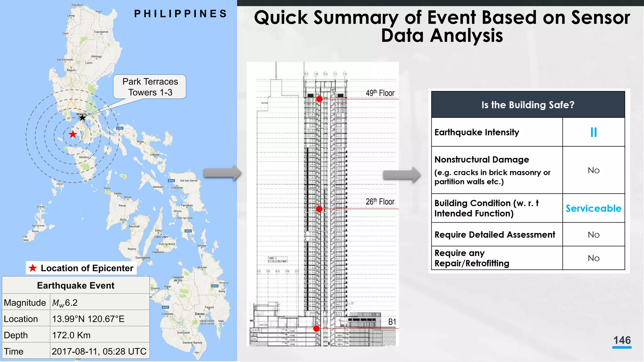Click the gray arrow pointing to safety table

coord(402,175)
